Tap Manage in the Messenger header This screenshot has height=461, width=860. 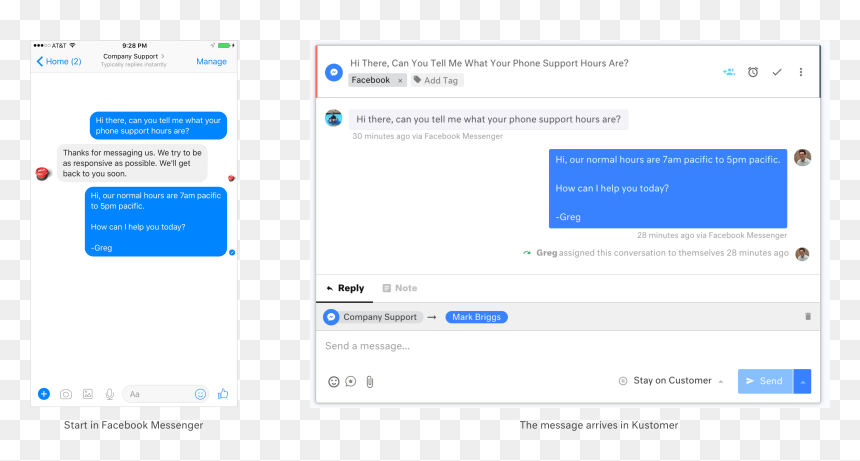click(211, 61)
